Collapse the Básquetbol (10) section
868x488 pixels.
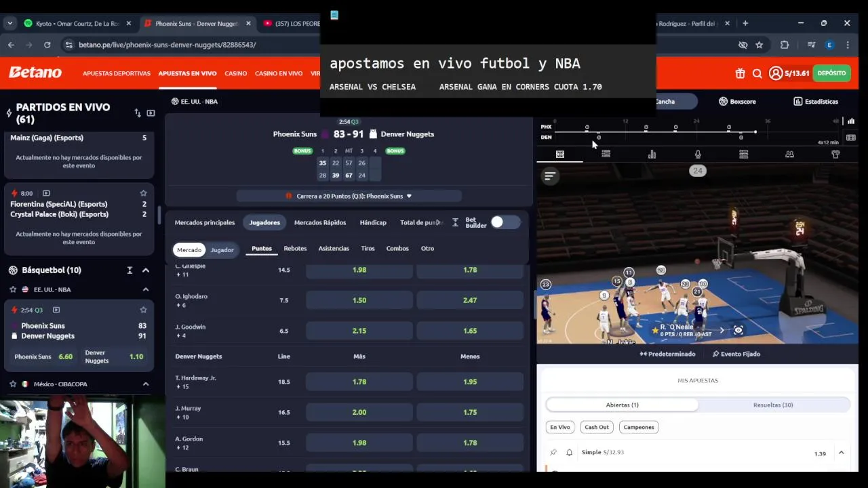click(x=145, y=270)
